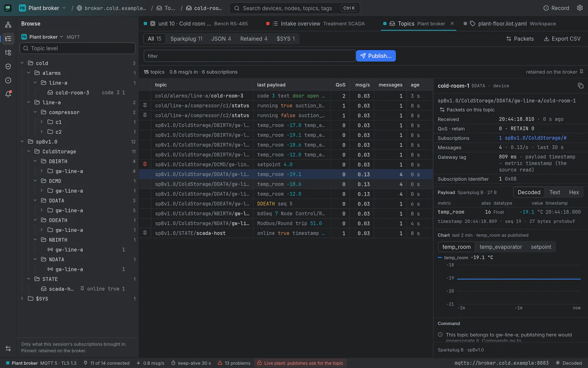Open the folder tree sidebar icon
The width and height of the screenshot is (588, 368).
pos(8,52)
